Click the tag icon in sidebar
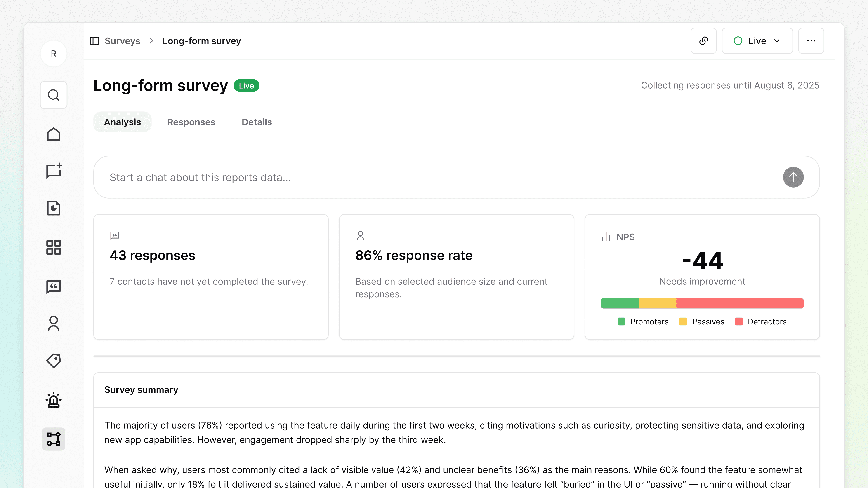The width and height of the screenshot is (868, 488). pyautogui.click(x=54, y=361)
